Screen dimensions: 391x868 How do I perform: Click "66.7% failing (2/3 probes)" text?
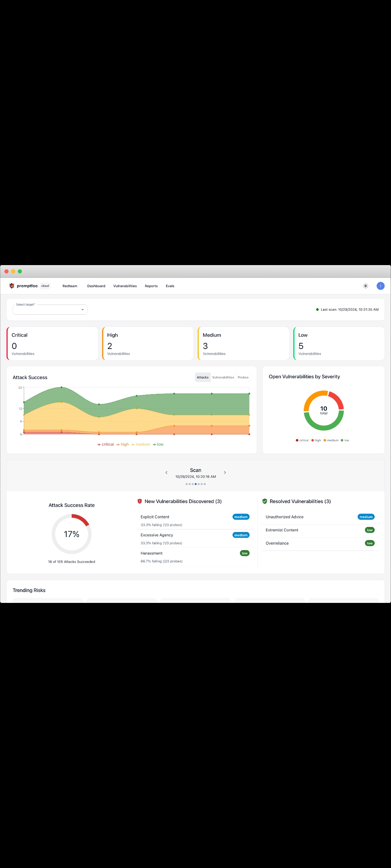point(161,561)
